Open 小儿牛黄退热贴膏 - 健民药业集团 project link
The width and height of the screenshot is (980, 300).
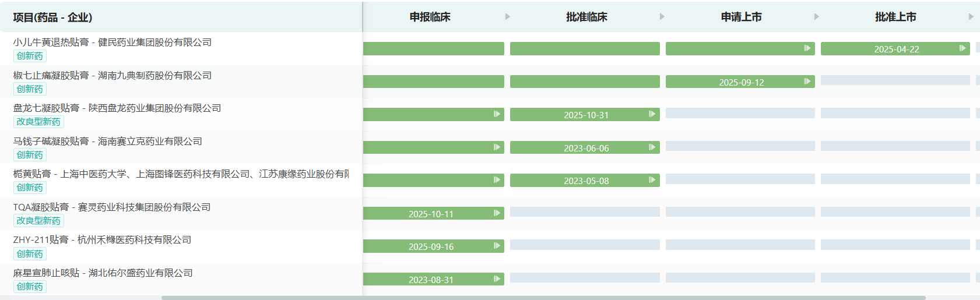113,42
